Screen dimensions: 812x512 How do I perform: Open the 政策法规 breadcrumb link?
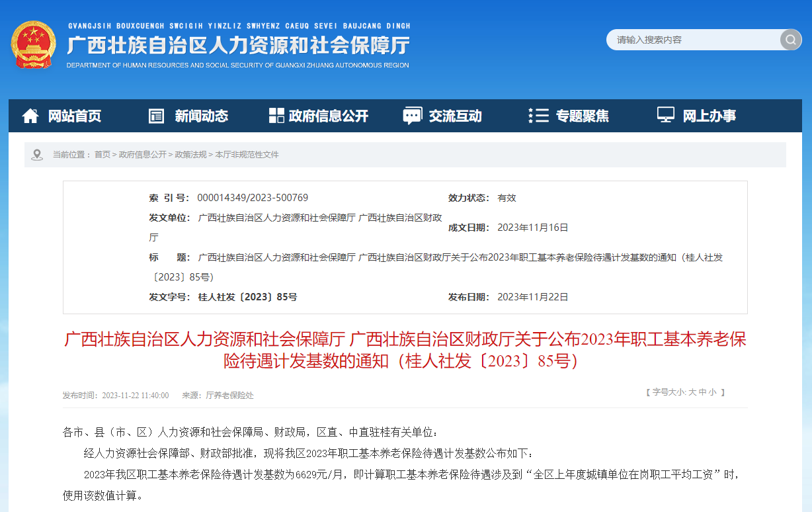[190, 154]
